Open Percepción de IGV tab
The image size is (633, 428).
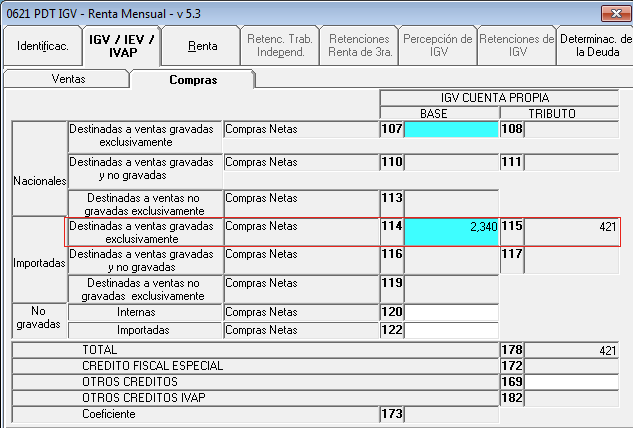tap(438, 46)
